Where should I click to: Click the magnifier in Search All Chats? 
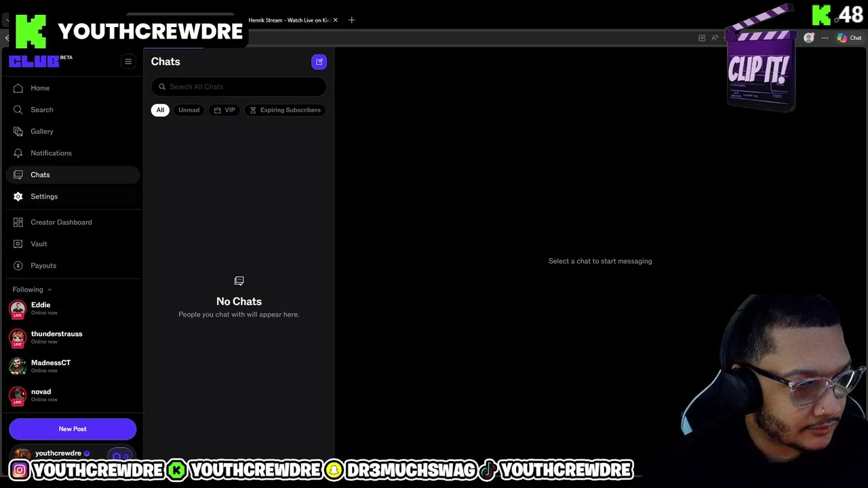162,87
